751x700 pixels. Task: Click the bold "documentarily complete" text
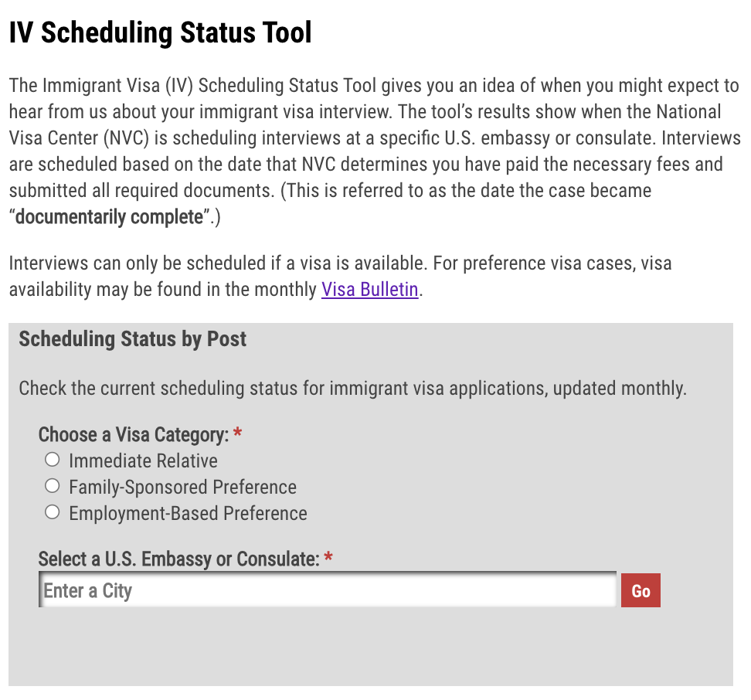click(109, 217)
